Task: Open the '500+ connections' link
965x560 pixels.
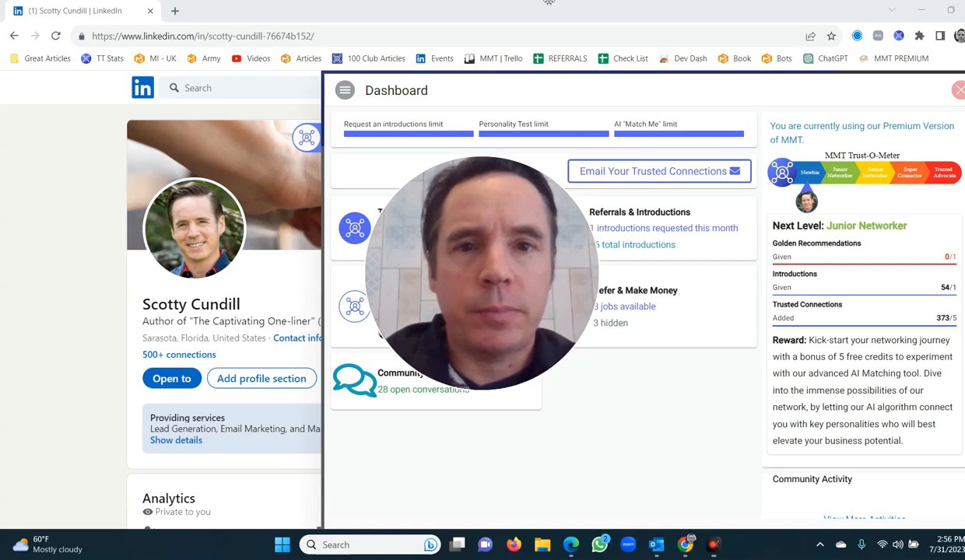Action: point(179,355)
